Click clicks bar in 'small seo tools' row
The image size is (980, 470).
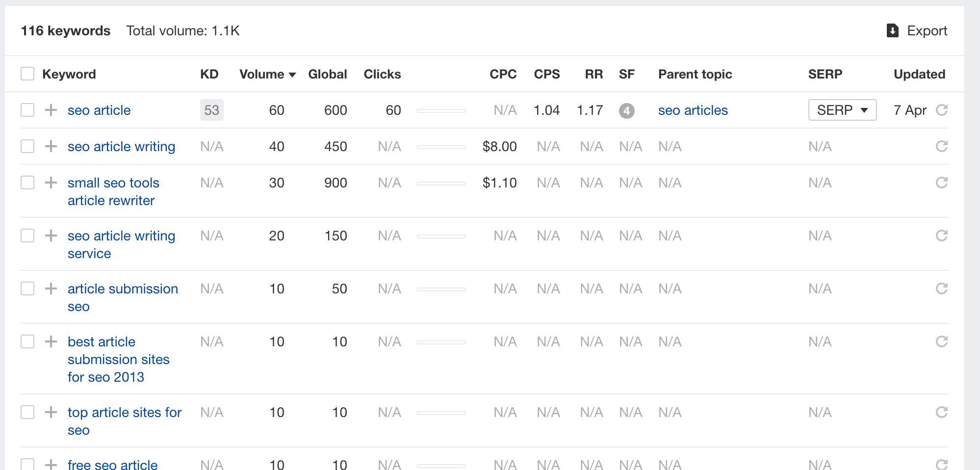(x=441, y=183)
